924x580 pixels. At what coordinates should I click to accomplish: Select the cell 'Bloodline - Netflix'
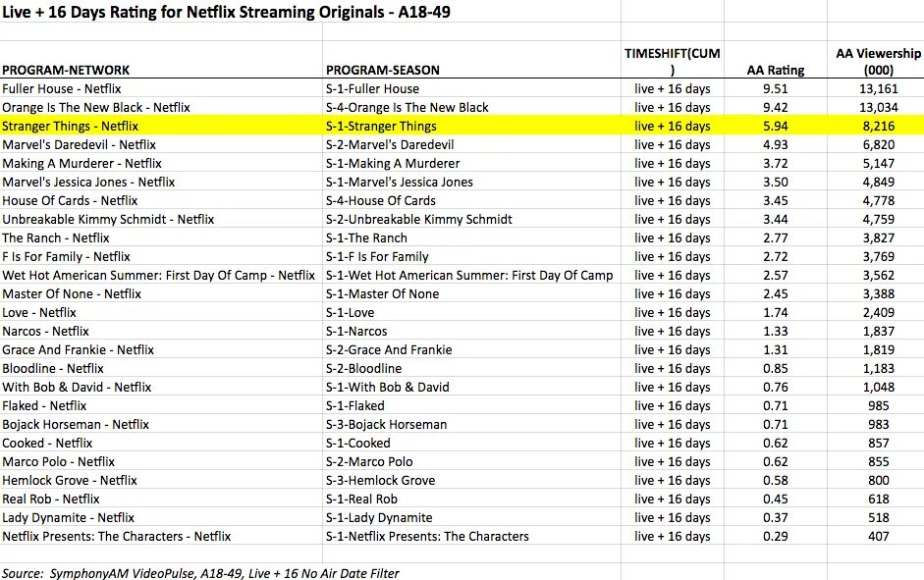52,369
